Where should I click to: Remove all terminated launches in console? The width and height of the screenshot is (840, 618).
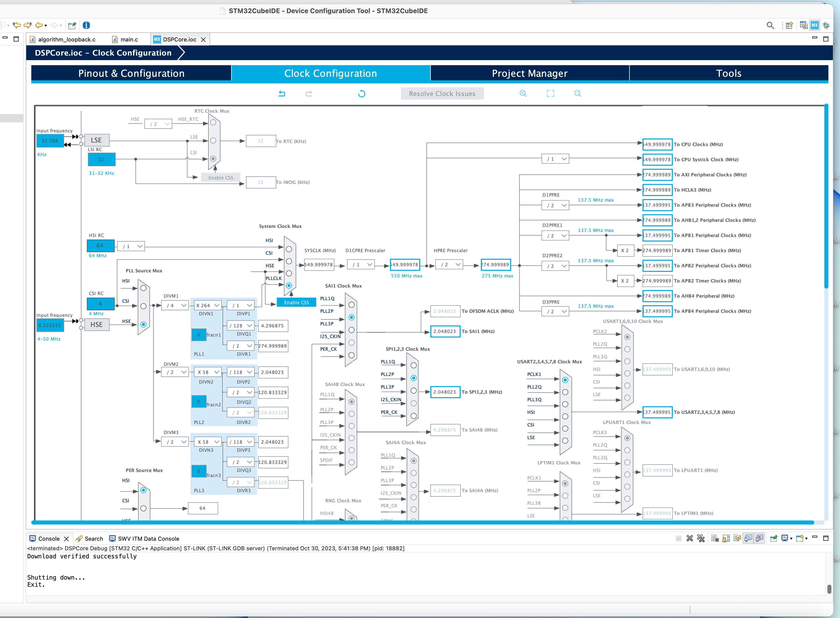coord(701,538)
